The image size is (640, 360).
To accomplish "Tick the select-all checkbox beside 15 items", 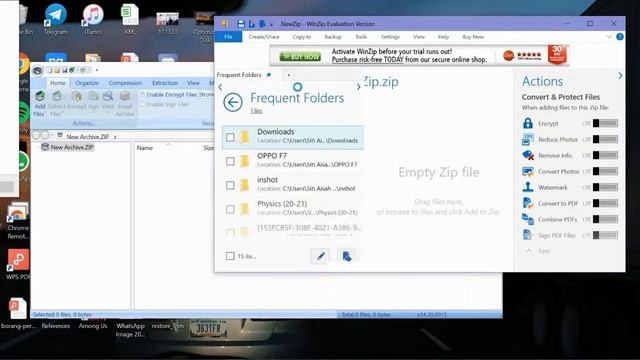I will tap(230, 256).
